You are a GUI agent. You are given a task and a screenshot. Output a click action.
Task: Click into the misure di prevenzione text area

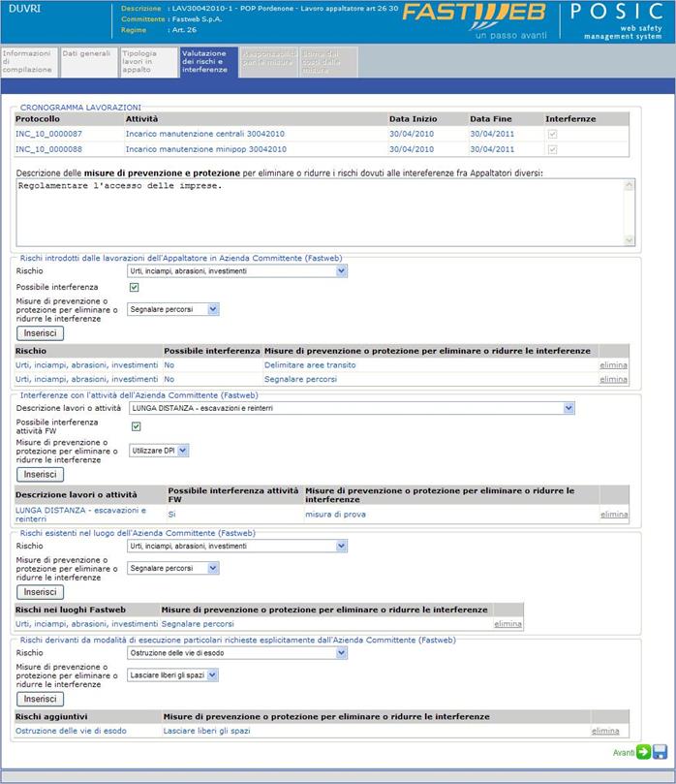pyautogui.click(x=320, y=212)
